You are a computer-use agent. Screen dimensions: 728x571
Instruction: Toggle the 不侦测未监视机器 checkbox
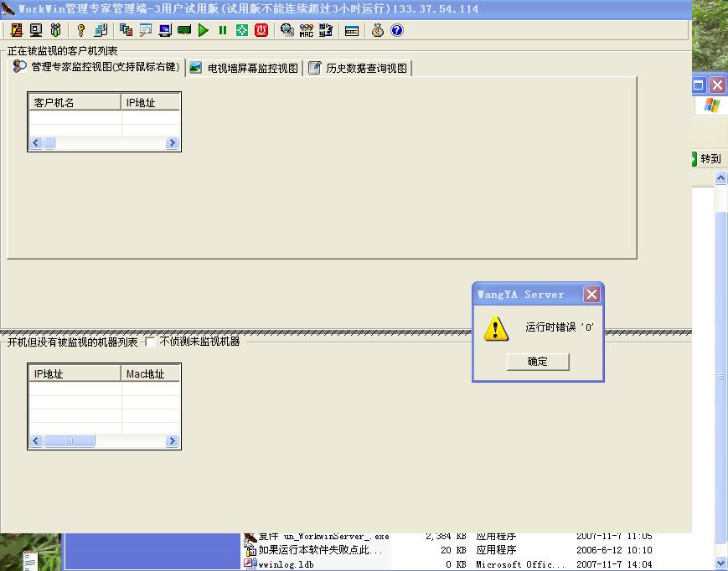pos(150,342)
